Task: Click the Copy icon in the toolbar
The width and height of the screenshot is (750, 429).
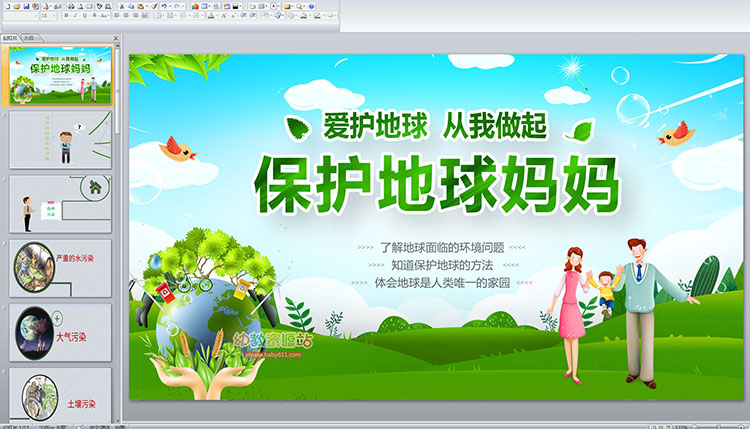Action: point(131,7)
